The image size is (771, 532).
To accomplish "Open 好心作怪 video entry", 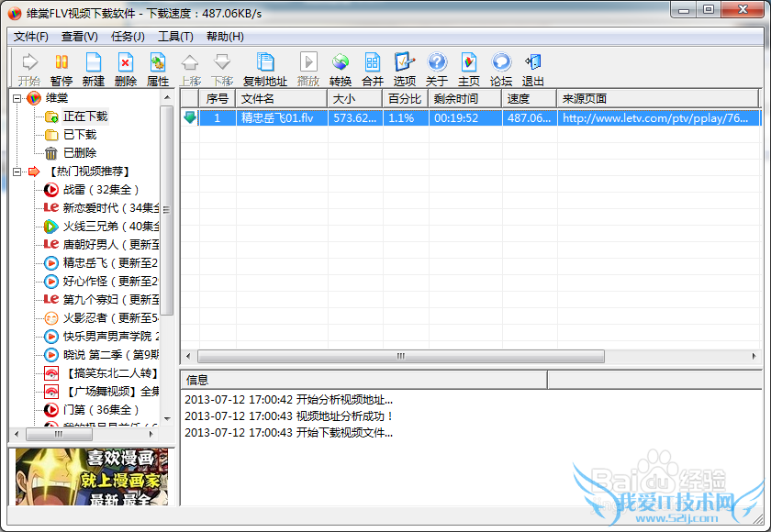I will [111, 282].
